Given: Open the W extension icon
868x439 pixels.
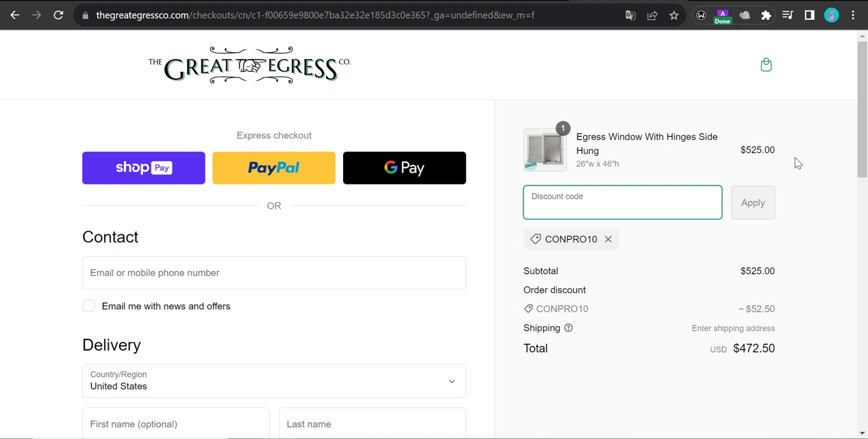Looking at the screenshot, I should point(701,16).
